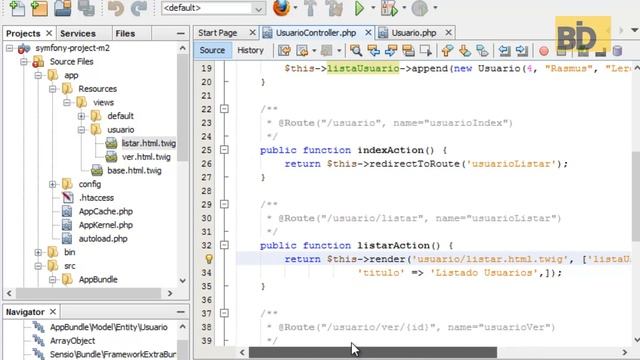Start macro recording red button
Screen dimensions: 640x360
tap(544, 51)
